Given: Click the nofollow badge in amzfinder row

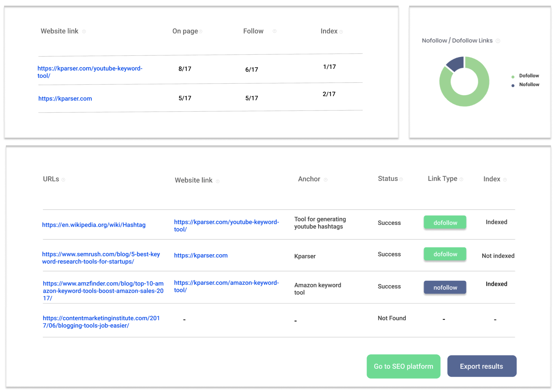Looking at the screenshot, I should pos(445,287).
